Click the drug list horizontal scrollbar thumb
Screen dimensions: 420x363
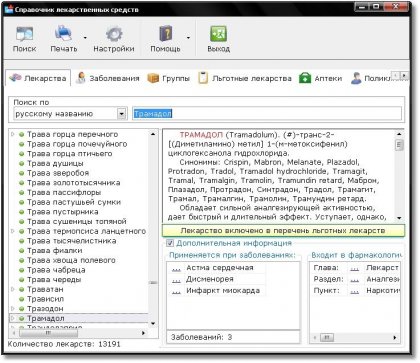click(48, 333)
